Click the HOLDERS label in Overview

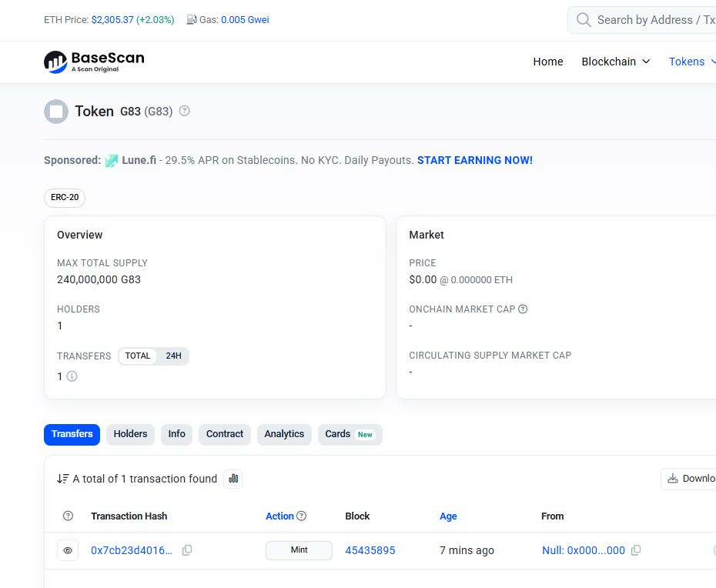click(78, 309)
